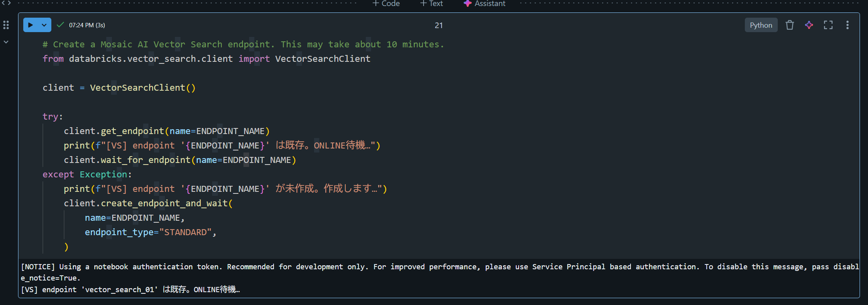Run the cell with the play button
Image resolution: width=868 pixels, height=305 pixels.
tap(30, 25)
